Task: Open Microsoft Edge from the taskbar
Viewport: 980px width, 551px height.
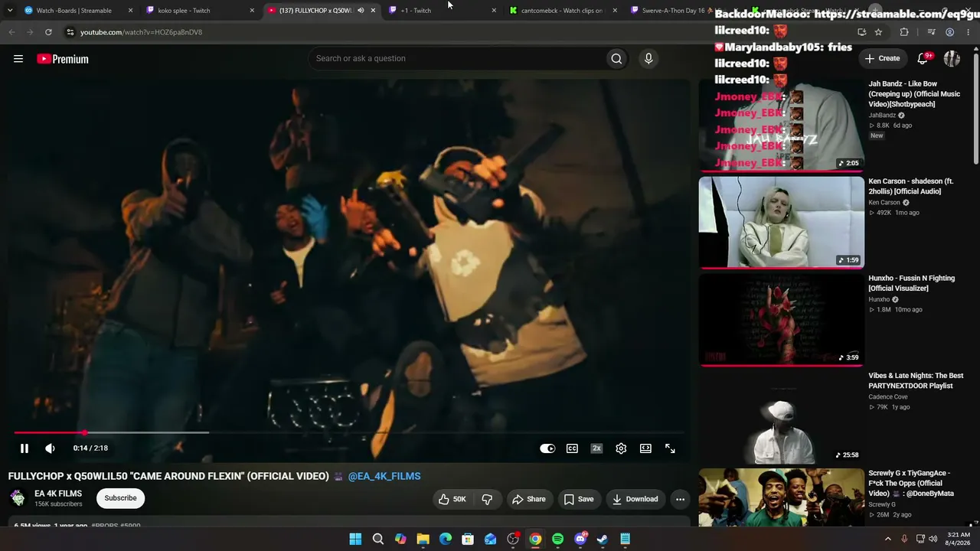Action: [x=446, y=539]
